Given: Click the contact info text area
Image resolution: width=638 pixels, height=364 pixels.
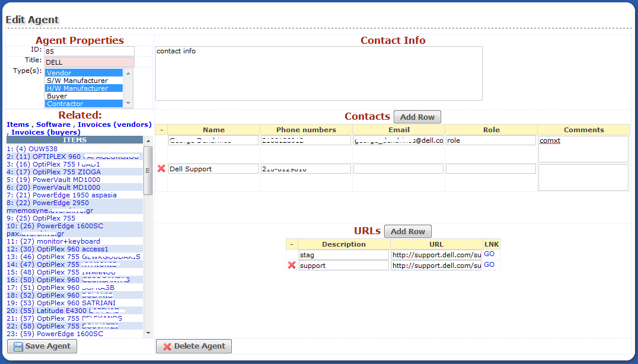Looking at the screenshot, I should click(x=319, y=73).
